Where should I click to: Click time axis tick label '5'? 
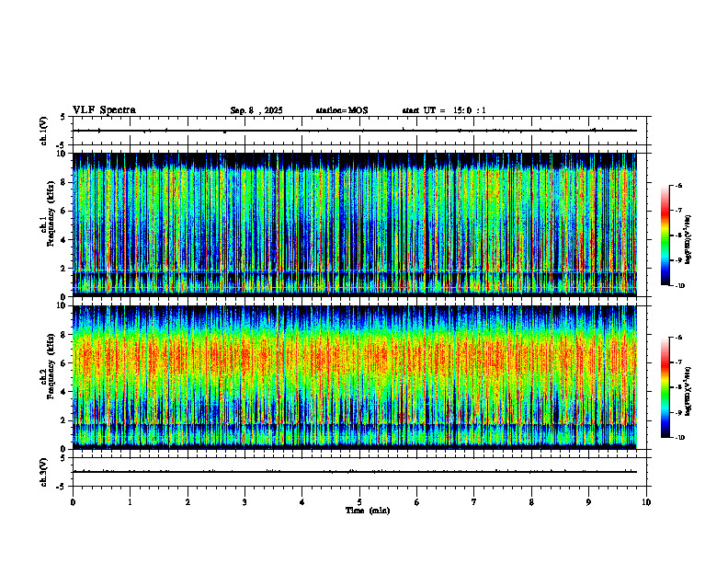tap(359, 502)
